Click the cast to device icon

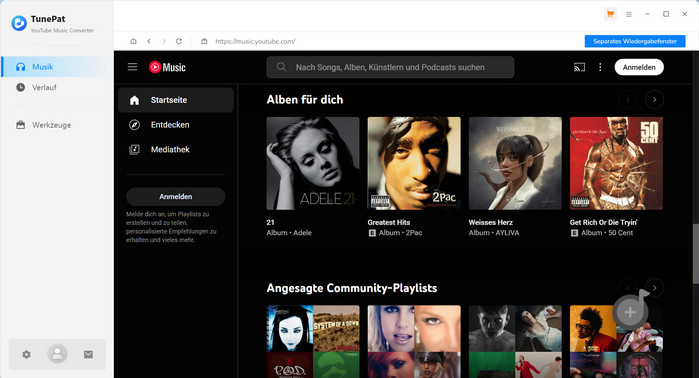coord(579,67)
